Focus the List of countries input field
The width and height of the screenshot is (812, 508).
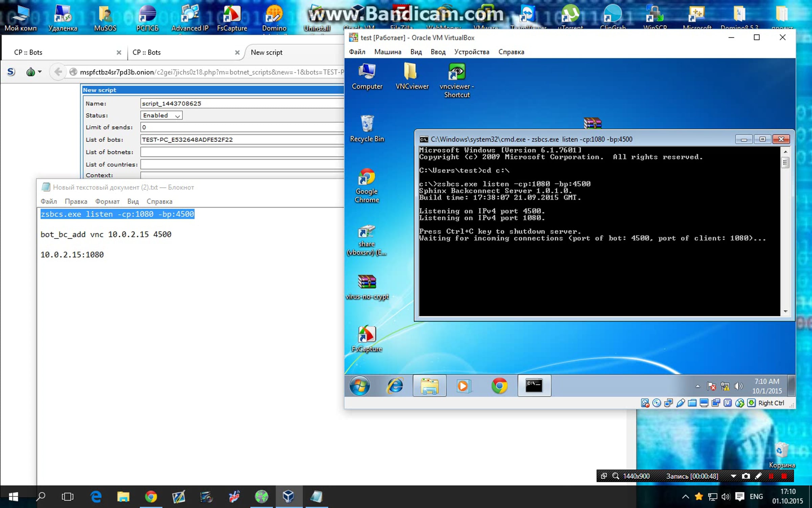[x=242, y=165]
